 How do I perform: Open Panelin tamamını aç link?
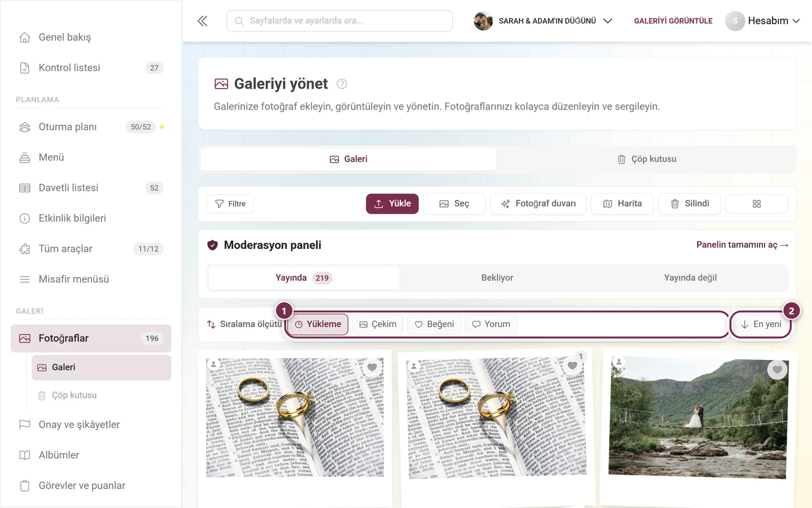coord(742,245)
